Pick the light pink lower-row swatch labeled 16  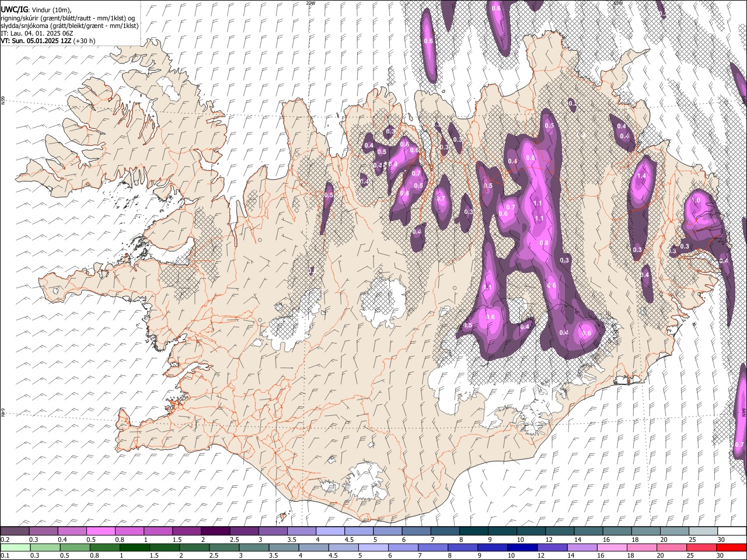coord(612,547)
